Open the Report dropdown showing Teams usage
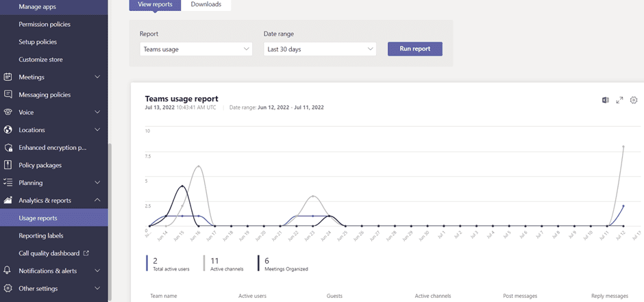Screen dimensions: 644x302 click(x=196, y=49)
